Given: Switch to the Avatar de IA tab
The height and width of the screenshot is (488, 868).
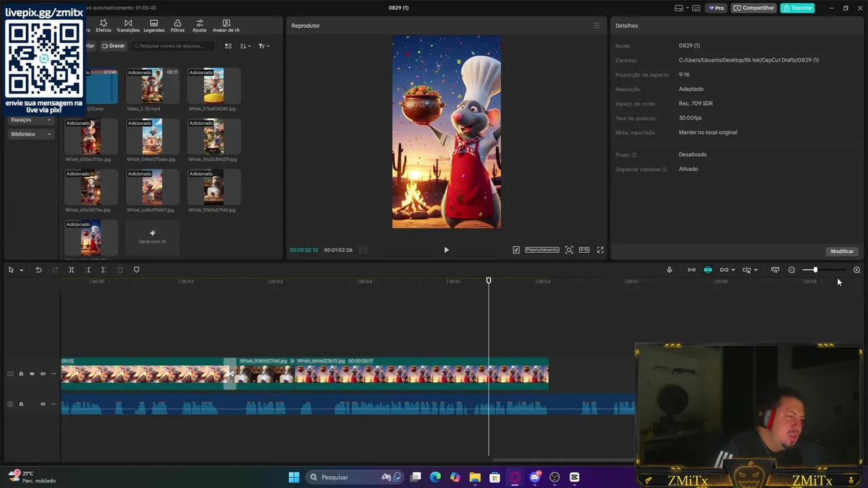Looking at the screenshot, I should coord(226,26).
